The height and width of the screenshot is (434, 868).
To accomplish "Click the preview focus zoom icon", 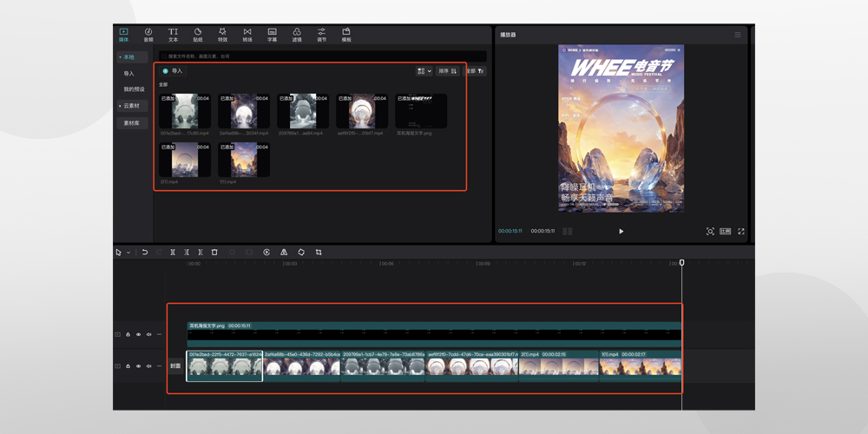I will coord(710,232).
